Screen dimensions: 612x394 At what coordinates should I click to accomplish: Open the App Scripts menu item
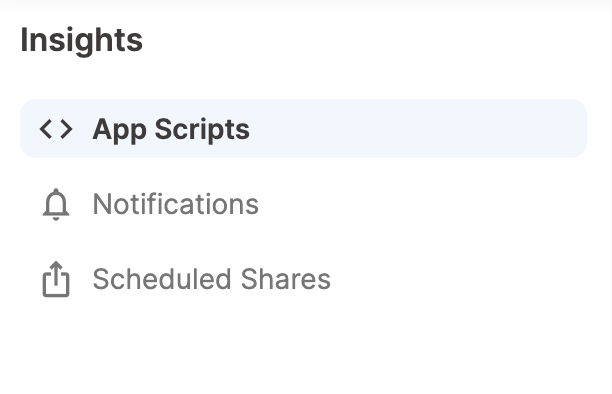coord(303,128)
